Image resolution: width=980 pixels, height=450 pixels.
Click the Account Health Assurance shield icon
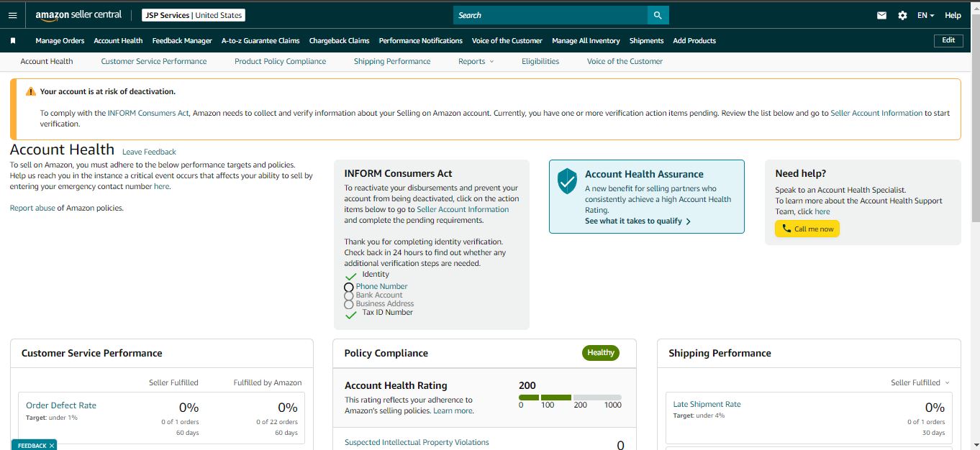pyautogui.click(x=568, y=181)
